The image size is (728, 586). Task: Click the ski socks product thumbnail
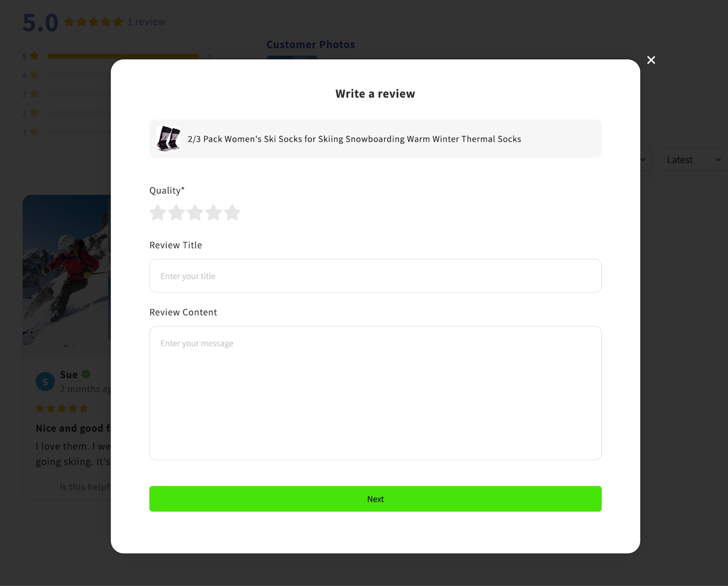click(x=169, y=139)
